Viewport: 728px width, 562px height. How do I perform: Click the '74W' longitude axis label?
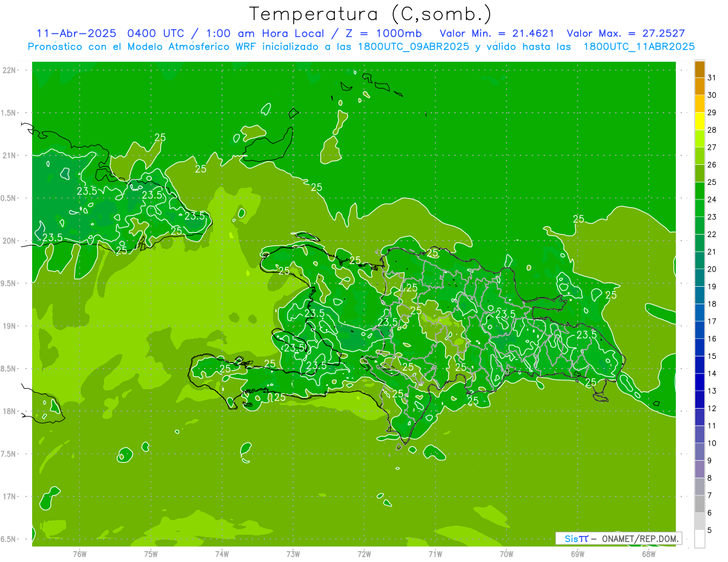(x=222, y=554)
